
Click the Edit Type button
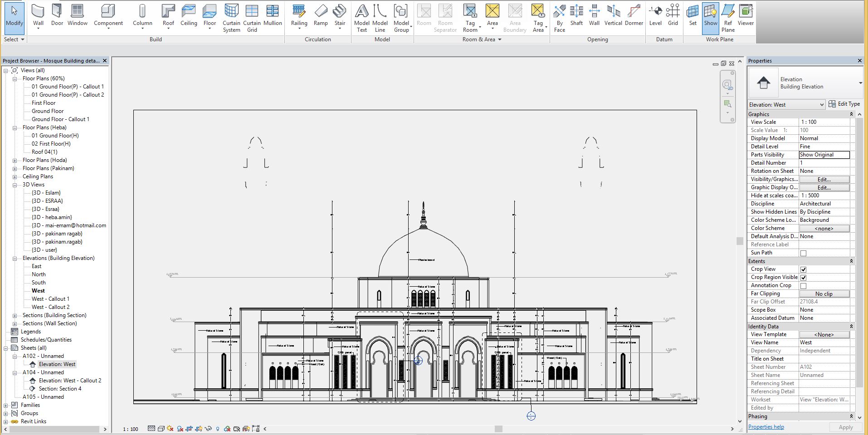pyautogui.click(x=844, y=104)
